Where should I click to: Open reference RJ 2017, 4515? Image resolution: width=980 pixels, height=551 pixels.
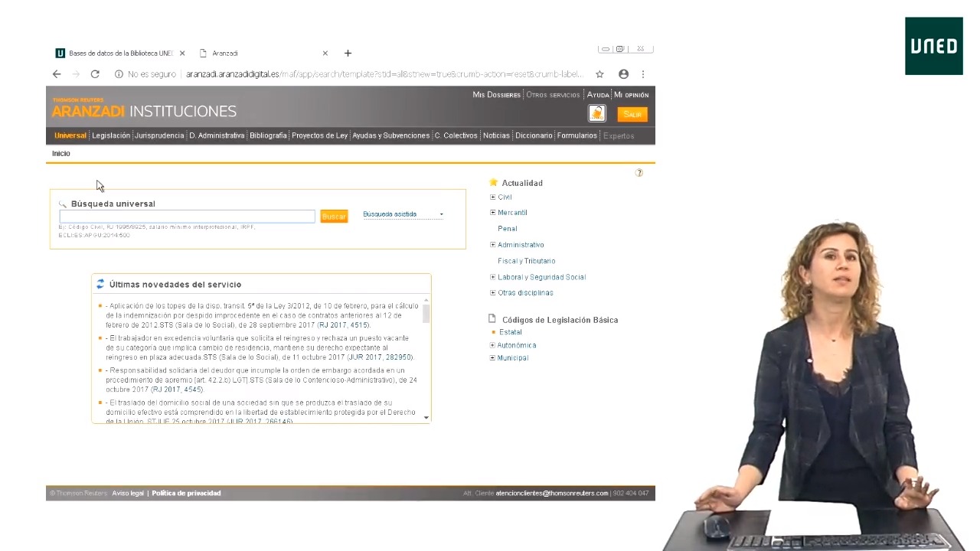pos(344,325)
